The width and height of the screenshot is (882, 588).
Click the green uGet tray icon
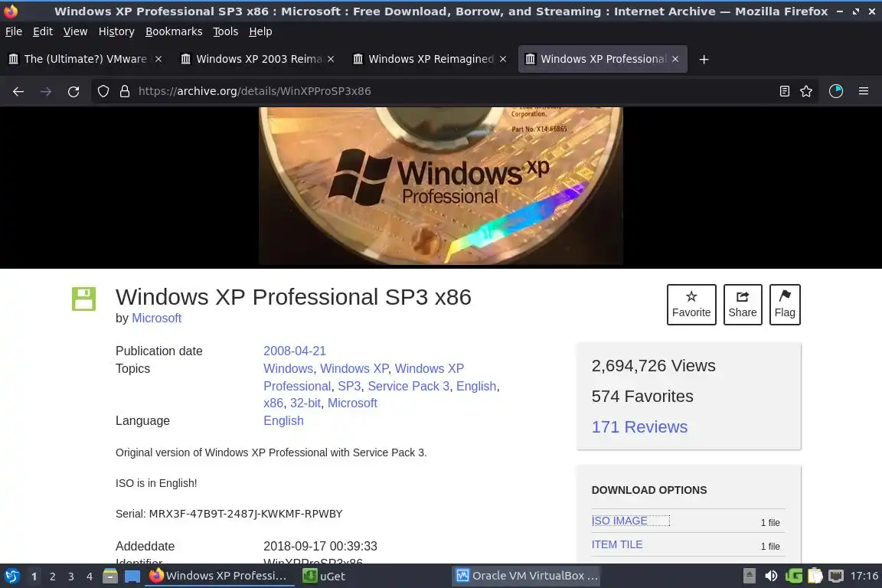(x=794, y=577)
